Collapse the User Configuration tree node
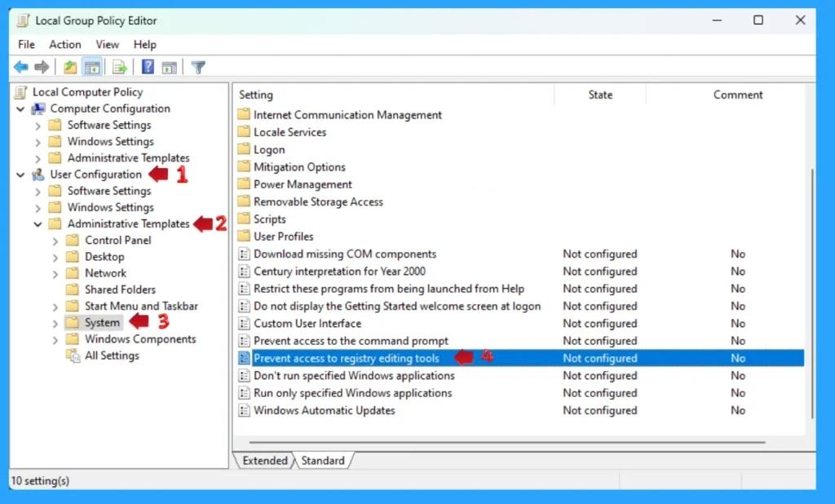 coord(20,175)
